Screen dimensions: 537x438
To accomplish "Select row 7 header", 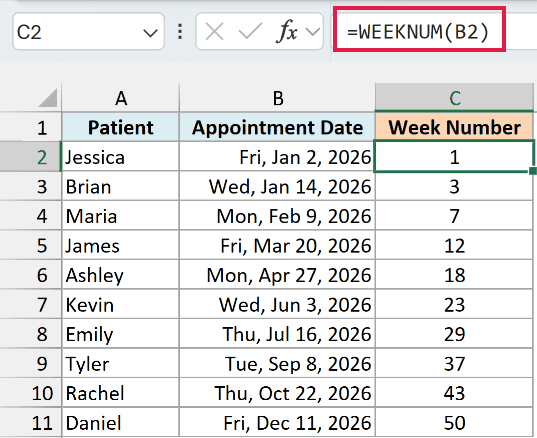I will [x=31, y=304].
